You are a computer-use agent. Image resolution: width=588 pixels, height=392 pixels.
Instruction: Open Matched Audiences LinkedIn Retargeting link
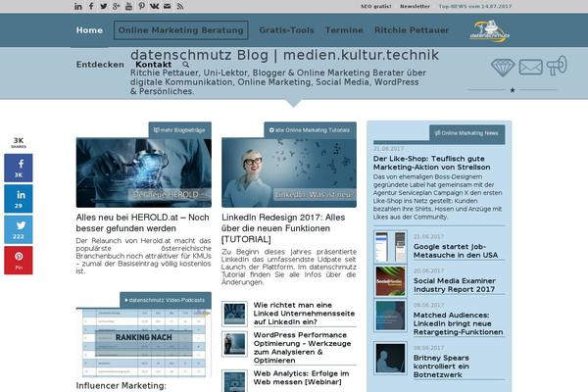(459, 323)
